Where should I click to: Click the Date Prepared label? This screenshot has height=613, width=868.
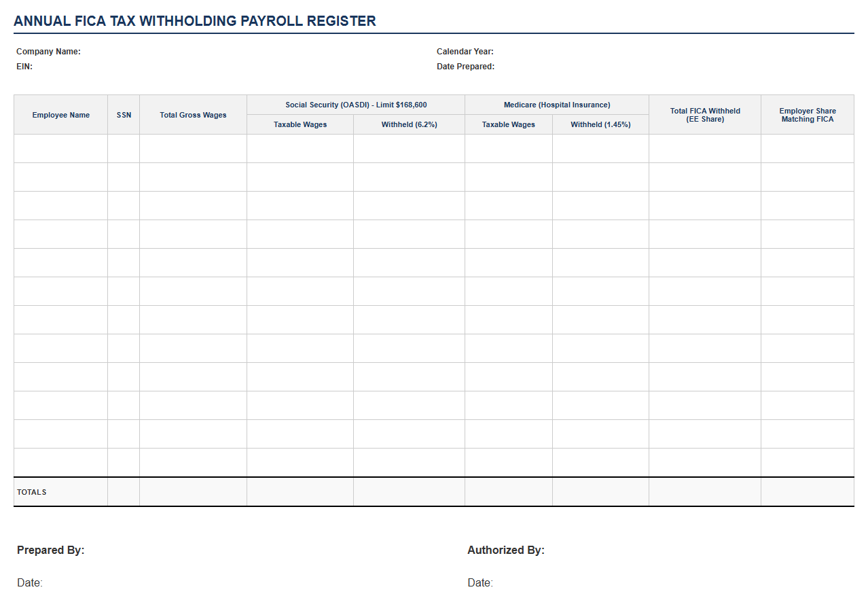click(x=466, y=67)
